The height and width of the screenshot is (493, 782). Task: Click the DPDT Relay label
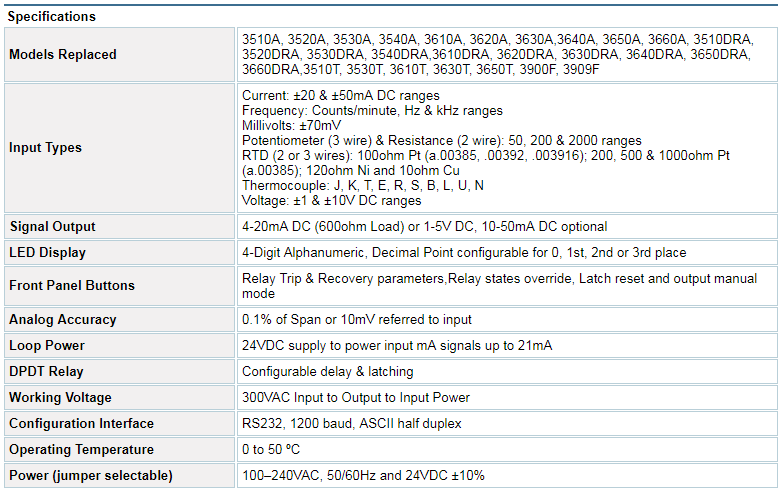click(x=46, y=371)
